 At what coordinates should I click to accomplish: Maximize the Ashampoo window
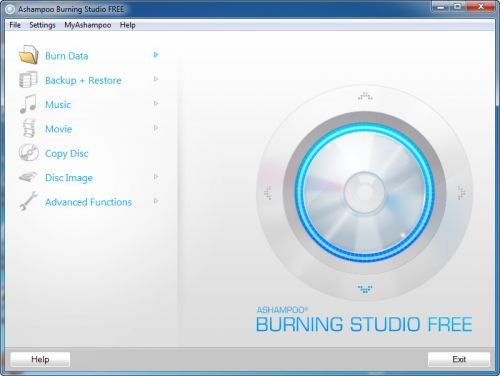[458, 7]
